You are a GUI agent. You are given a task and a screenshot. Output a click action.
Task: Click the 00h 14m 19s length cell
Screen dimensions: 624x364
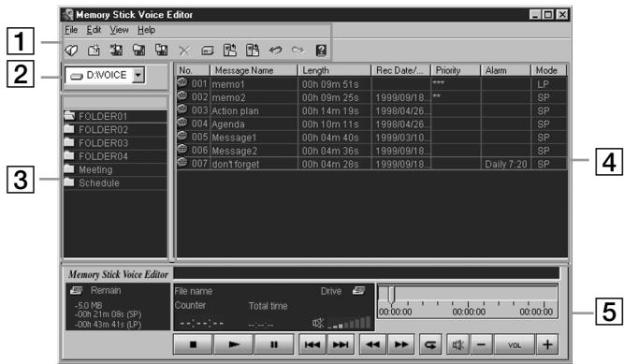(x=334, y=110)
